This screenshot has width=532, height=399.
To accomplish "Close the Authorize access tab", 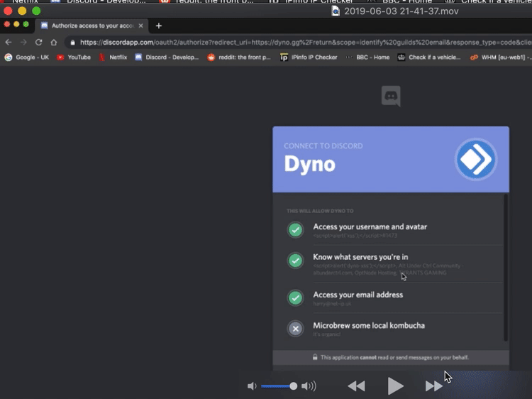I will coord(141,26).
